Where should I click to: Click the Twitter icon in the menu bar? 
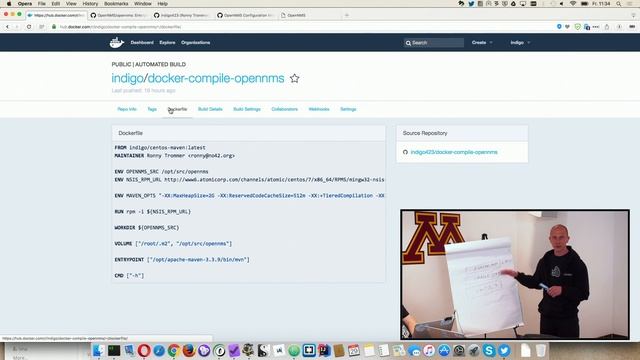[x=471, y=4]
